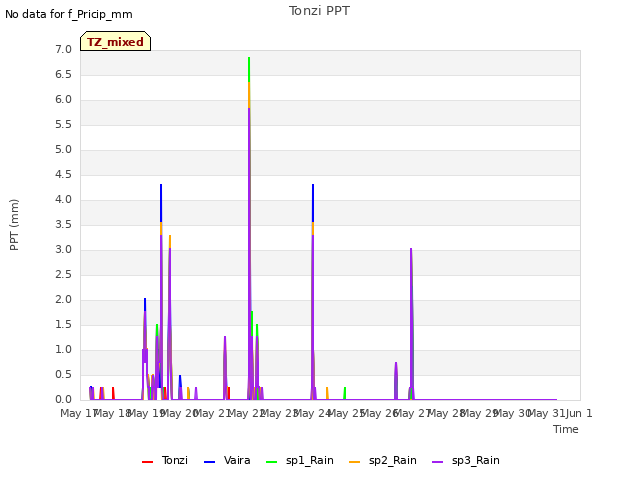
Task: Click the 3.5 y-axis tick label
Action: click(63, 224)
